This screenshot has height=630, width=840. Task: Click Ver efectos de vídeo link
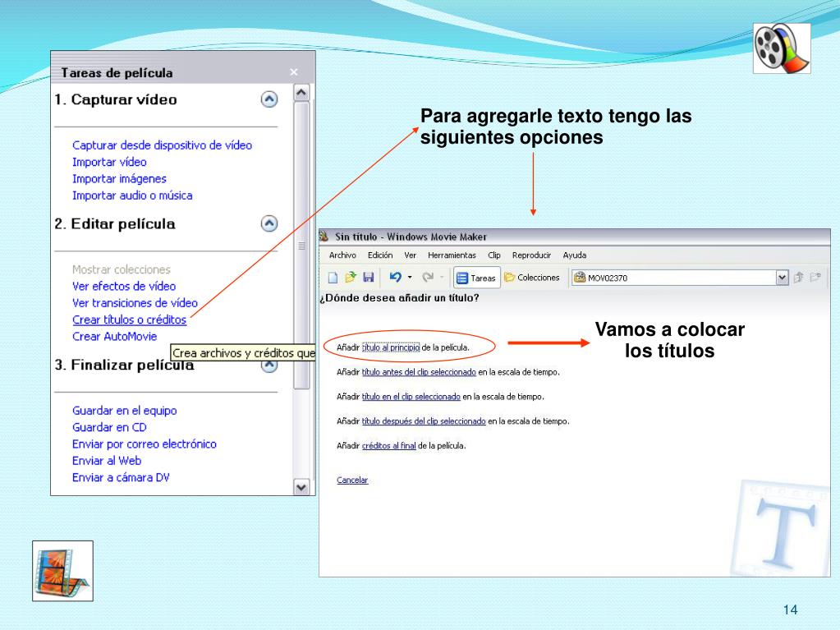pyautogui.click(x=124, y=286)
